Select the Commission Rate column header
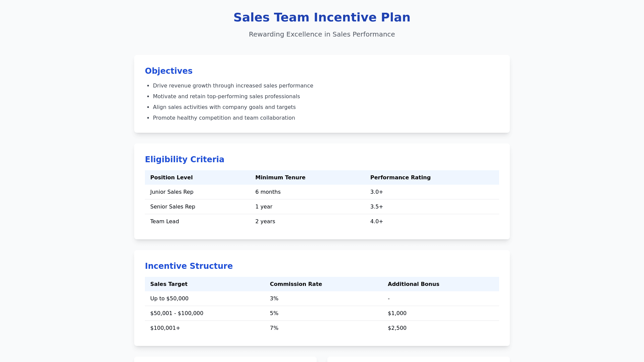644x362 pixels. point(296,284)
